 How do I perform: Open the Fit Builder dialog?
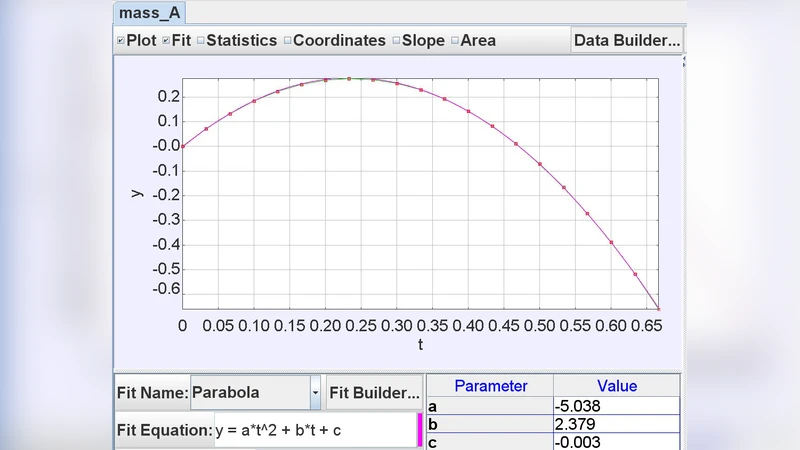(374, 393)
